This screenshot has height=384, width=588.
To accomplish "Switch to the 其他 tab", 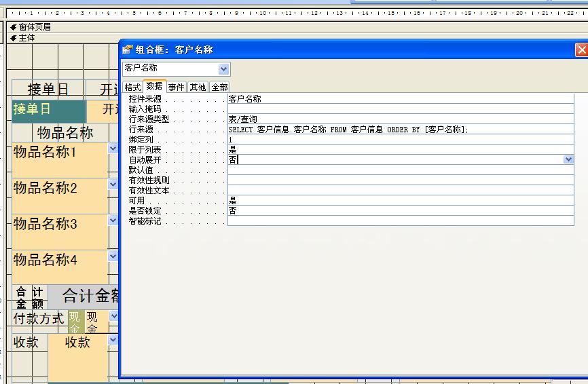I will pos(198,88).
